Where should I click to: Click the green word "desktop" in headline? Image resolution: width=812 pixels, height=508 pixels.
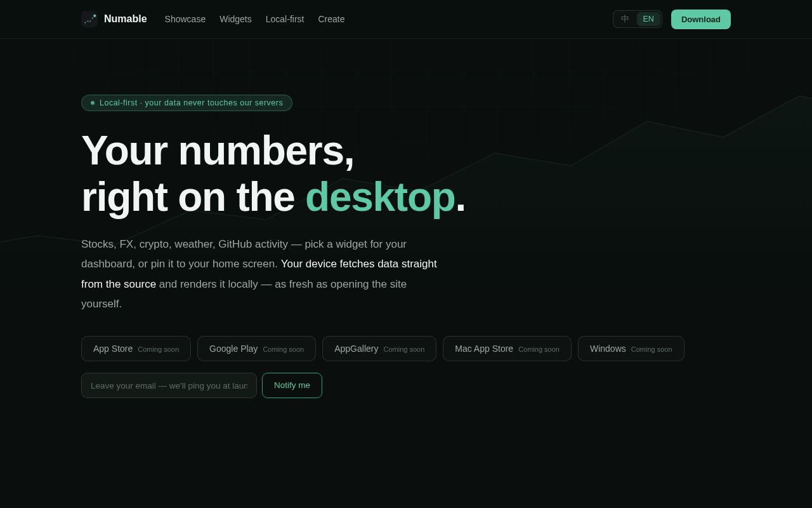pos(380,197)
